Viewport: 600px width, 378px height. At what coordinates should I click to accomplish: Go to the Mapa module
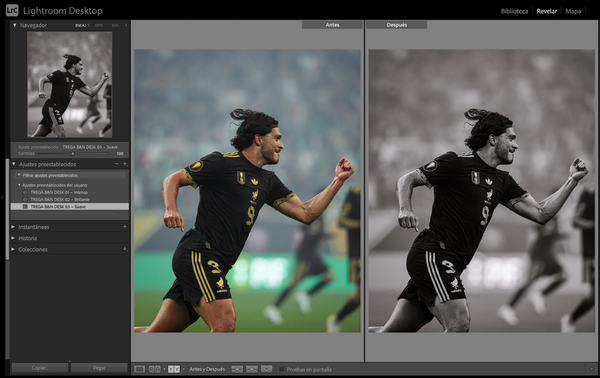573,11
